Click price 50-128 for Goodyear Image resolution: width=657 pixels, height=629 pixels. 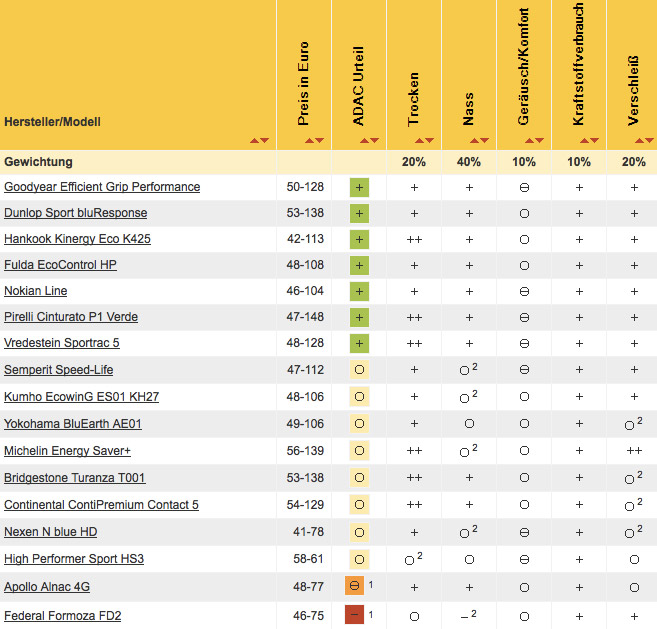[x=305, y=187]
